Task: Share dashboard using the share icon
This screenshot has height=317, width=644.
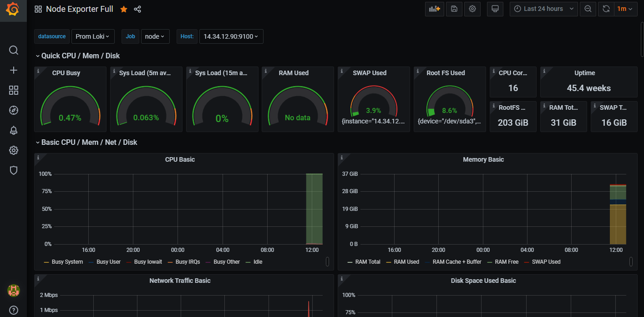Action: click(137, 9)
